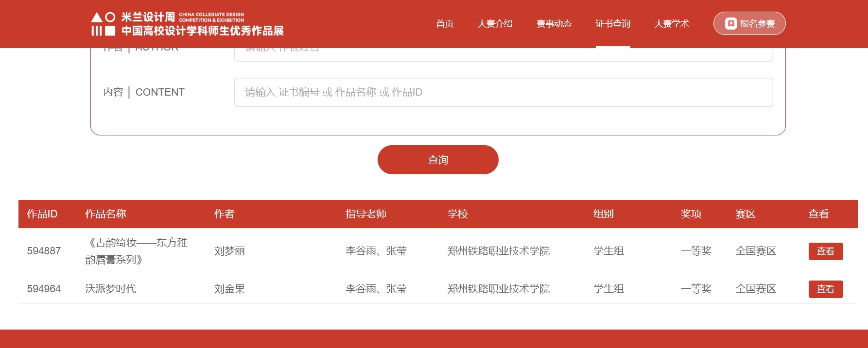Click the 作品名称 column header
The image size is (868, 348).
[105, 214]
